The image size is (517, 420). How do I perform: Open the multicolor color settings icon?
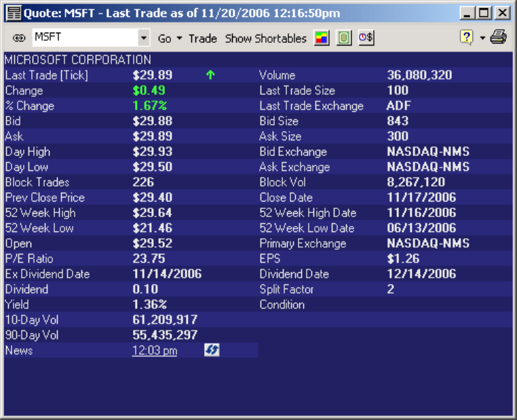(322, 38)
